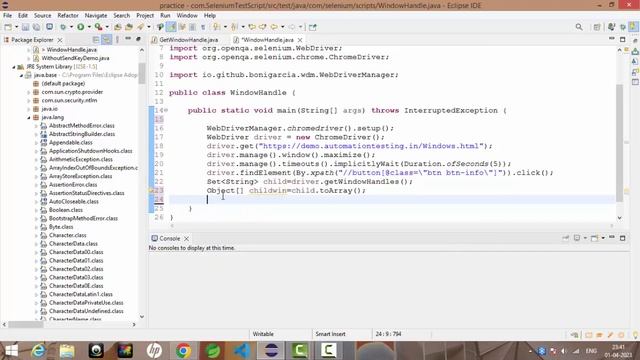Click the green Run button in the toolbar
The width and height of the screenshot is (640, 360).
(80, 27)
